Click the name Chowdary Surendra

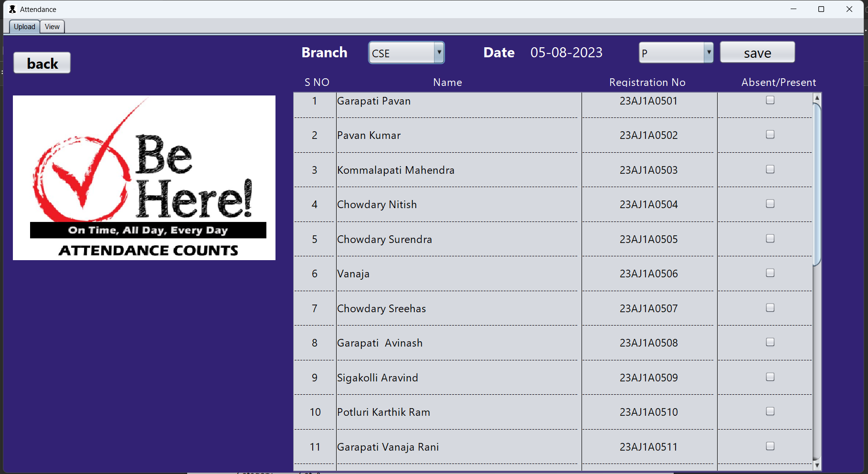point(384,240)
